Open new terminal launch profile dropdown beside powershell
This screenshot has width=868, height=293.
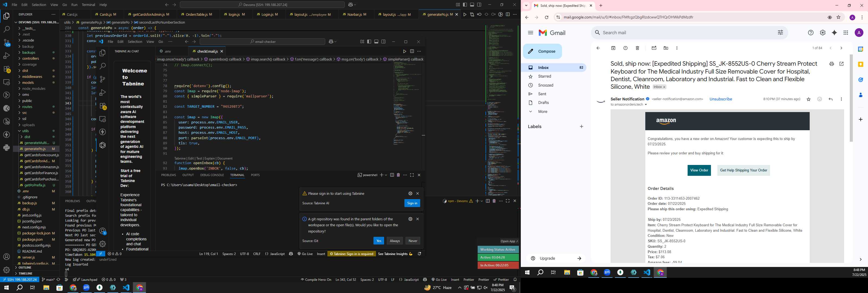pos(386,175)
